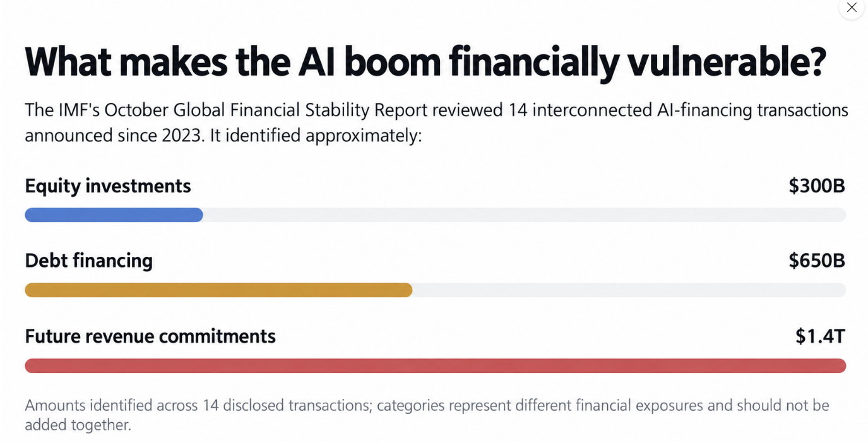
Task: Click the gray unfilled track of Debt bar
Action: 629,290
